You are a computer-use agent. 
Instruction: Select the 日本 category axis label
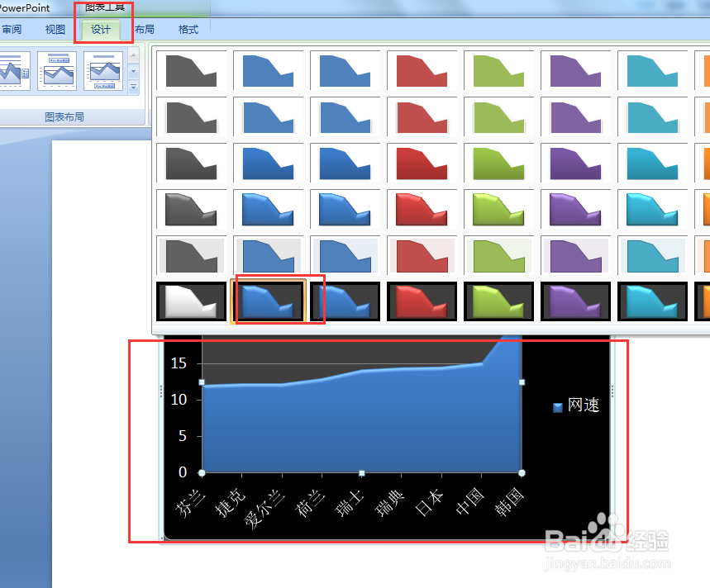(x=429, y=502)
